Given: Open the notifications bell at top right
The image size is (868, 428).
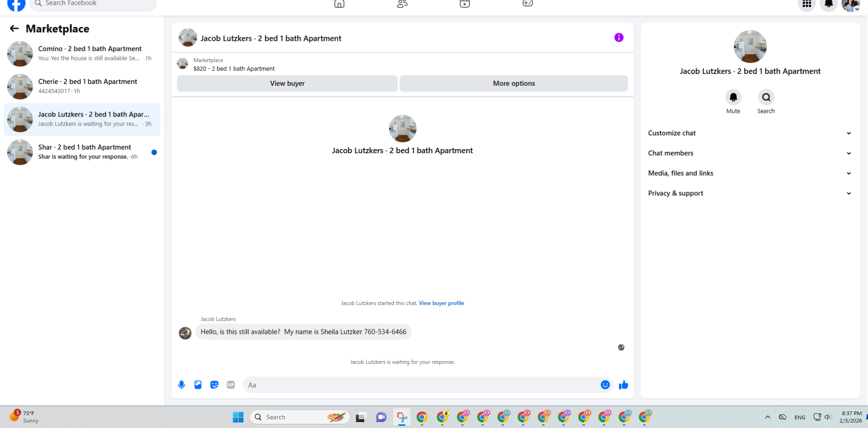Looking at the screenshot, I should pos(829,5).
